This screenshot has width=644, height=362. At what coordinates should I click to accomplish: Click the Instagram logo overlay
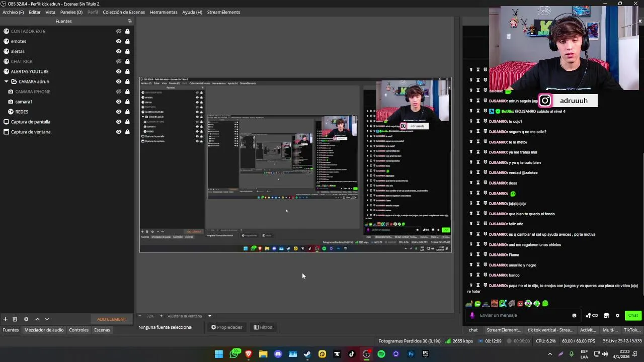(x=545, y=101)
